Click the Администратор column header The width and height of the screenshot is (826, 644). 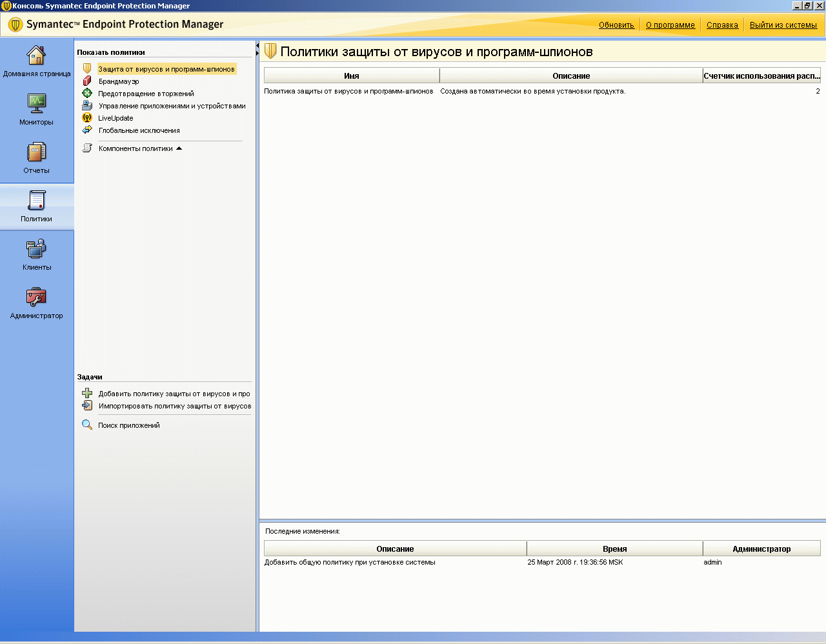click(x=761, y=548)
